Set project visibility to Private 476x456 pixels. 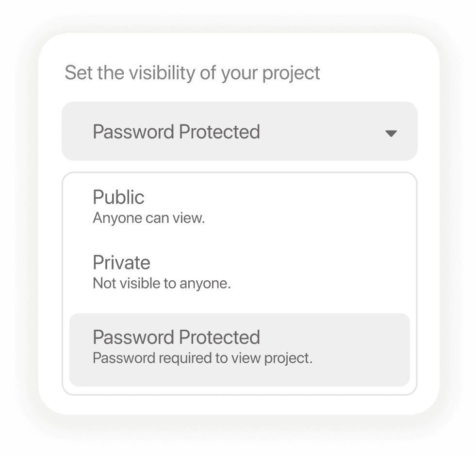(x=240, y=271)
